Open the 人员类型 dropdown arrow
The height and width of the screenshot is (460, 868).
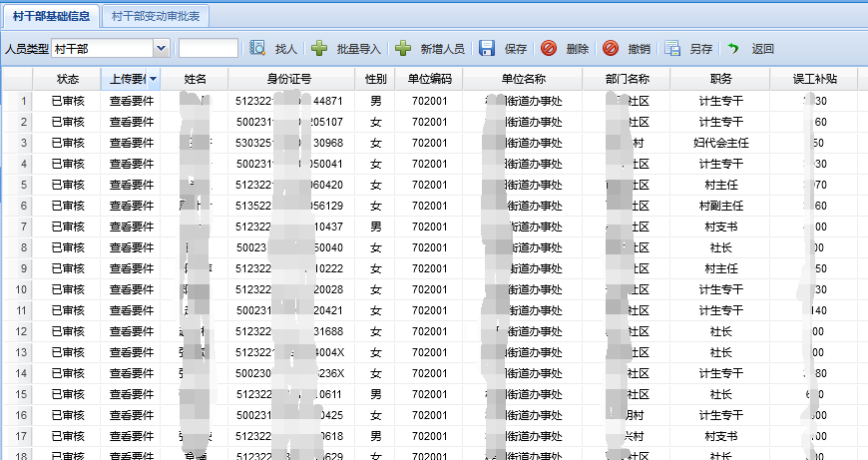tap(161, 48)
